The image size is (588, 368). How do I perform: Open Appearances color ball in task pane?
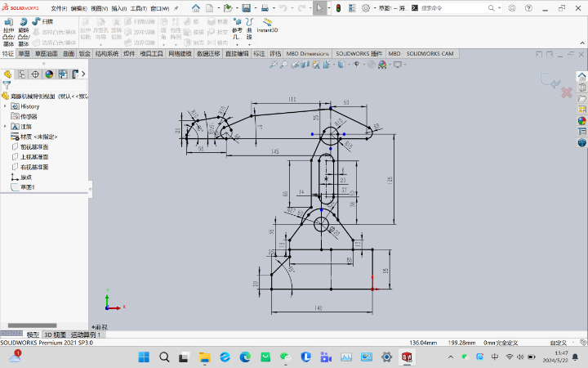click(x=581, y=120)
